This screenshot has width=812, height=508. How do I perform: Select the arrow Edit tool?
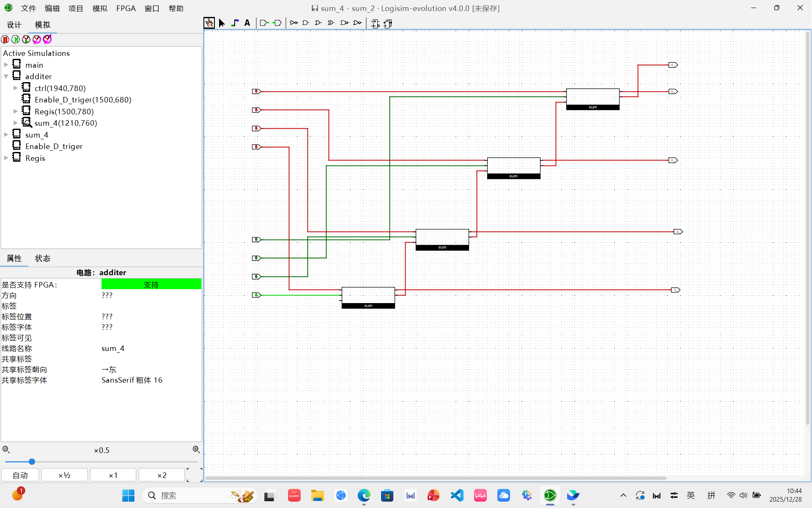tap(222, 23)
